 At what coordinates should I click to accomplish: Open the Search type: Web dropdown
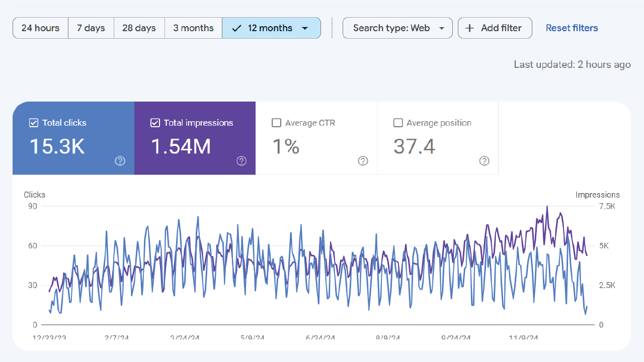[397, 28]
